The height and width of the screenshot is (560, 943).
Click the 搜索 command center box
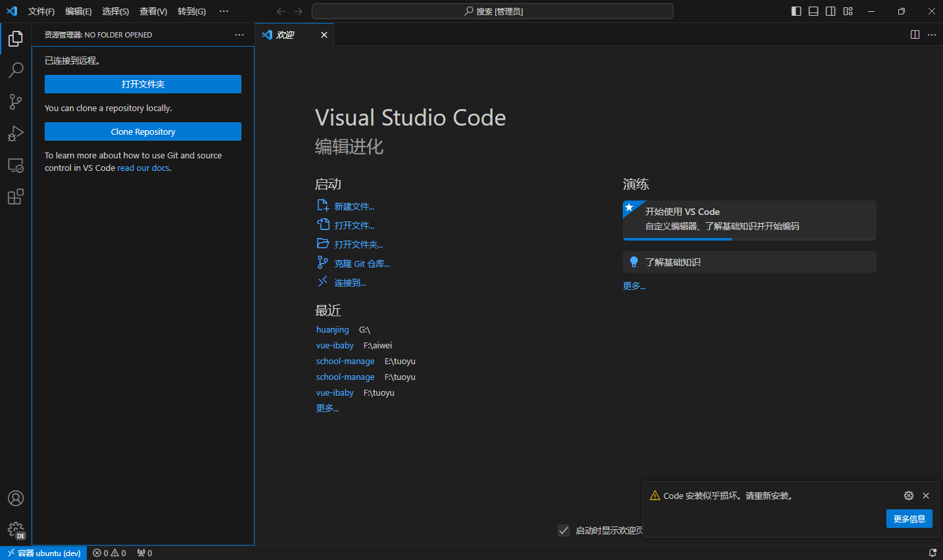(493, 11)
